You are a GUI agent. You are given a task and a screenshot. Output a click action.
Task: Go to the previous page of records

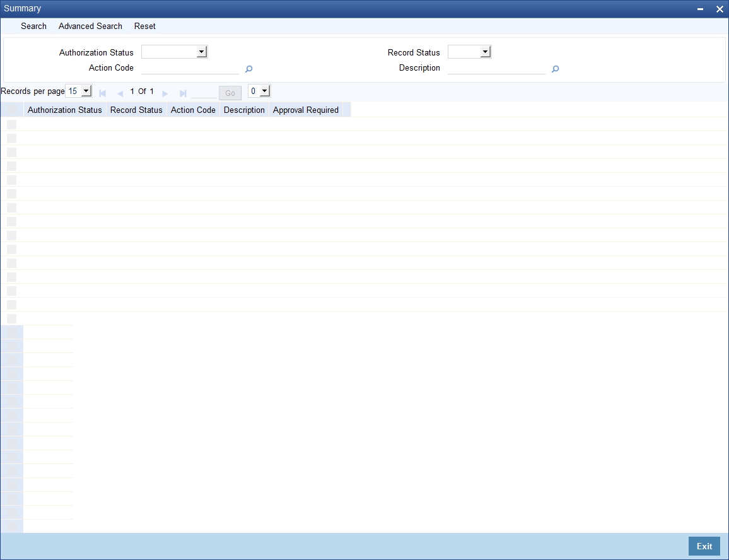(120, 93)
